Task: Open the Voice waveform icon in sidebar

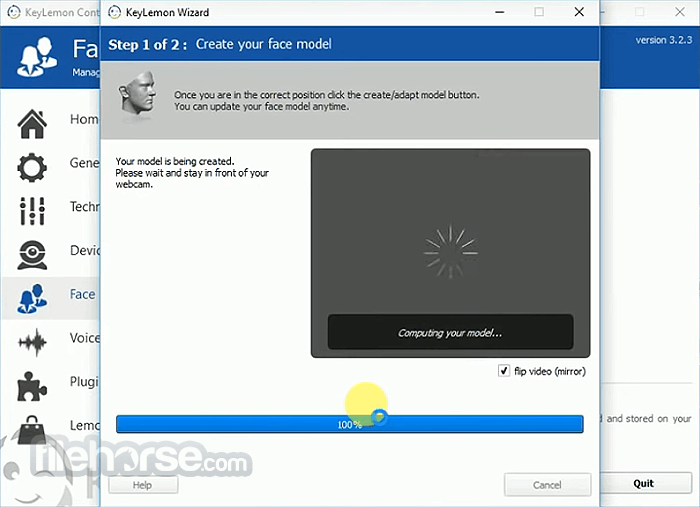Action: click(32, 342)
